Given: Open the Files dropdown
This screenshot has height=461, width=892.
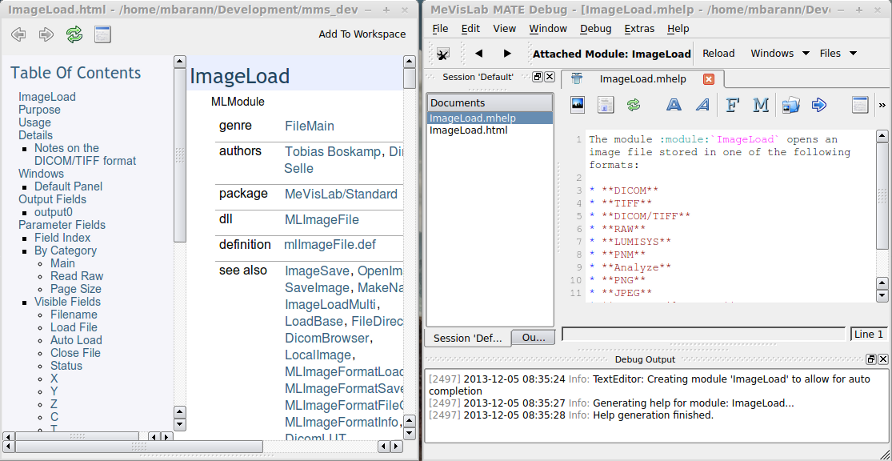Looking at the screenshot, I should click(838, 54).
